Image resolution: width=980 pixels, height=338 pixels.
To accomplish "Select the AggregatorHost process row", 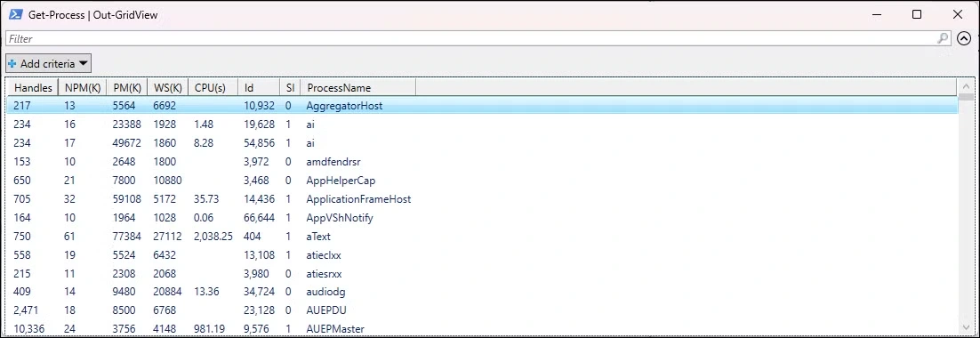I will pyautogui.click(x=482, y=106).
